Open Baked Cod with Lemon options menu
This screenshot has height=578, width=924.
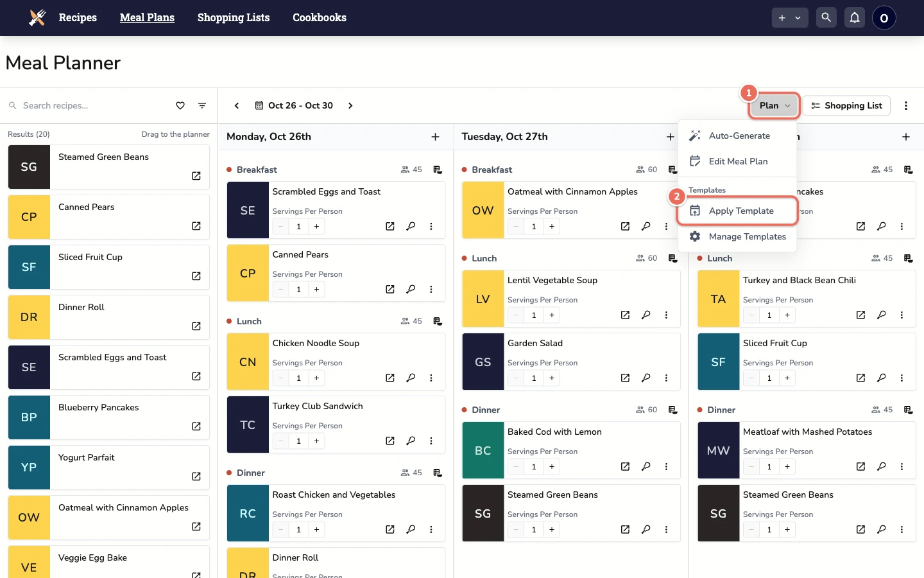(666, 466)
